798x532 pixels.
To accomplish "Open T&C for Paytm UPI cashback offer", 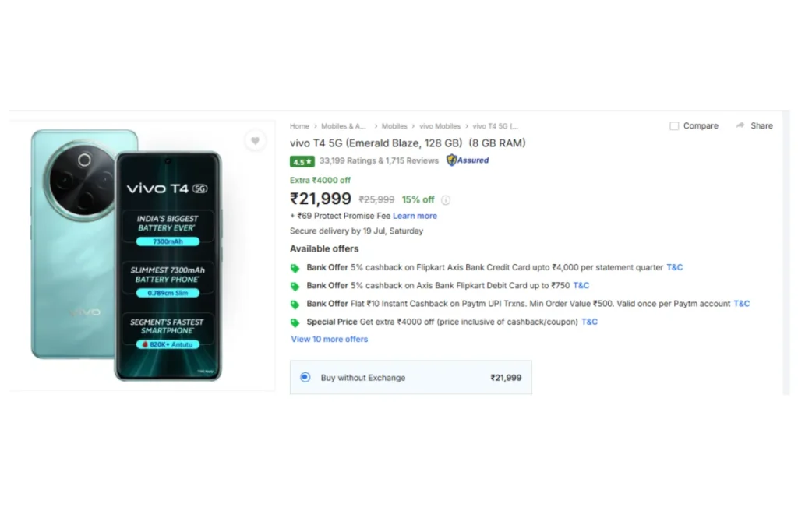I will [742, 304].
